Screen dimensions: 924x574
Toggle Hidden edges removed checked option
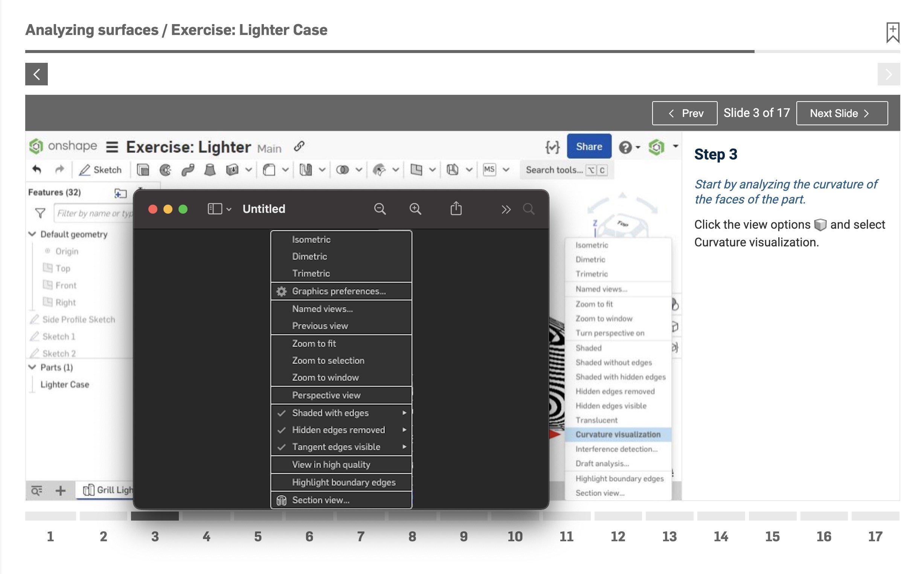[338, 430]
